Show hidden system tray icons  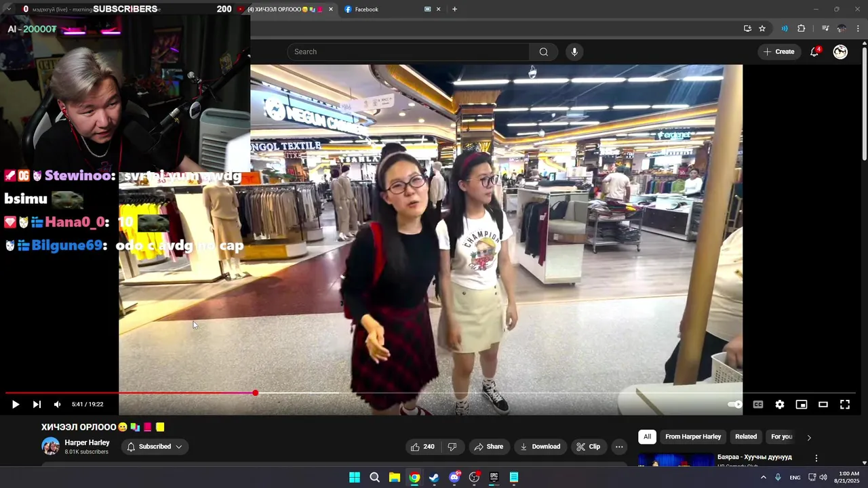point(764,477)
